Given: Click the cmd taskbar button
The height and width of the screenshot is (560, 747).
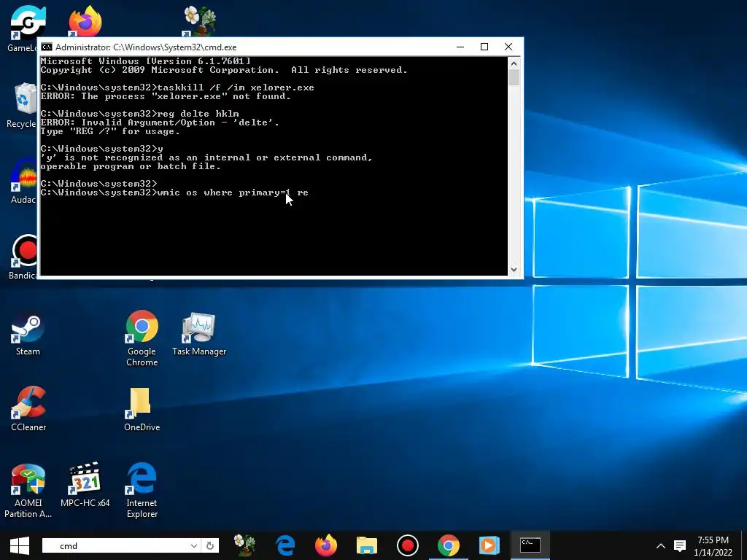Looking at the screenshot, I should 530,545.
